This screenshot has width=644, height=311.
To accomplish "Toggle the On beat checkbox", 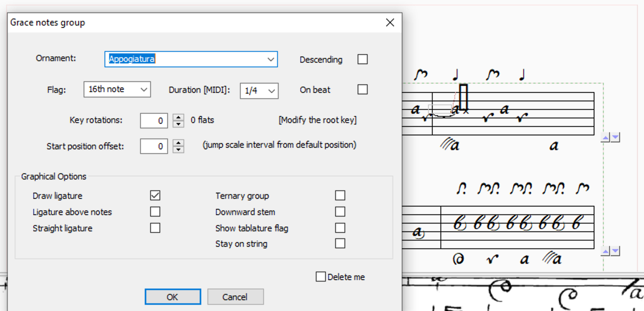I will pyautogui.click(x=363, y=89).
